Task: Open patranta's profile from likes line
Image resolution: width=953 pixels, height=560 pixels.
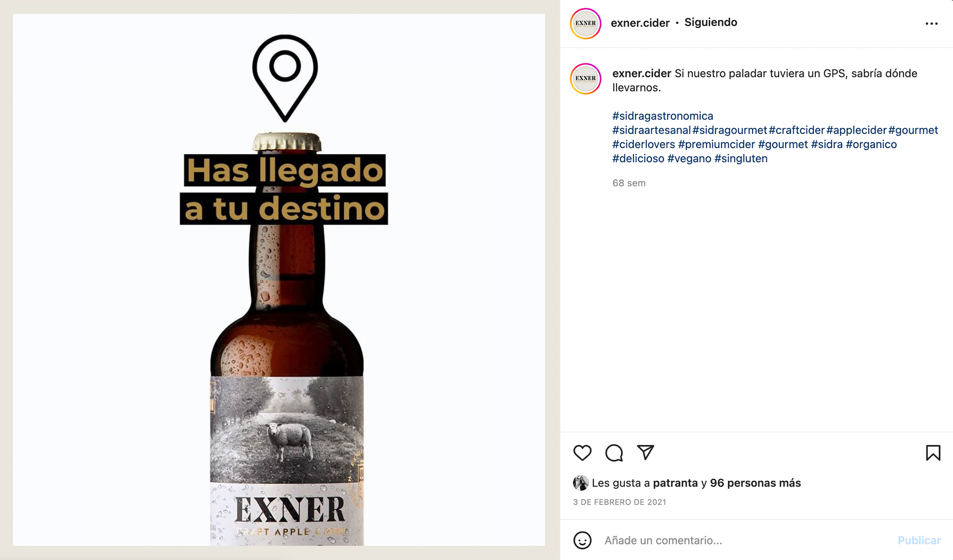Action: [x=675, y=483]
